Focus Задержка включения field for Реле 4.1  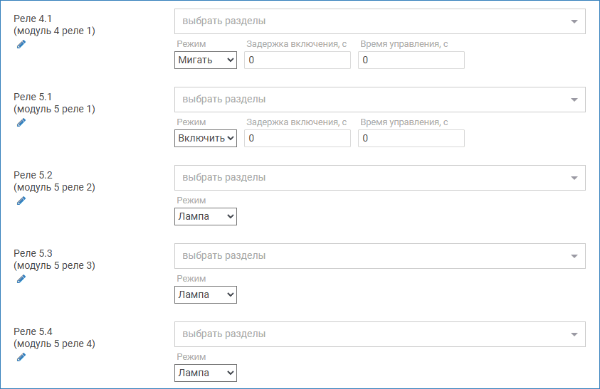[297, 60]
